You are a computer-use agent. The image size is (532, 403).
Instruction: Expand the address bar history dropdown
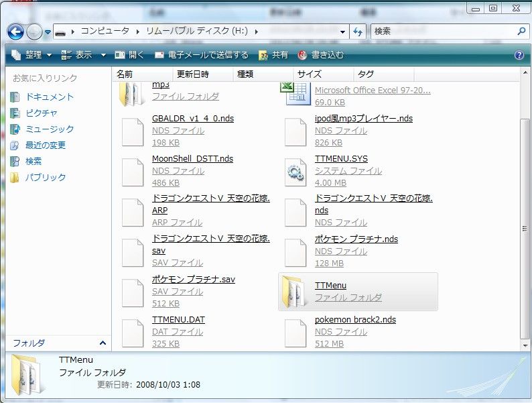(x=342, y=32)
